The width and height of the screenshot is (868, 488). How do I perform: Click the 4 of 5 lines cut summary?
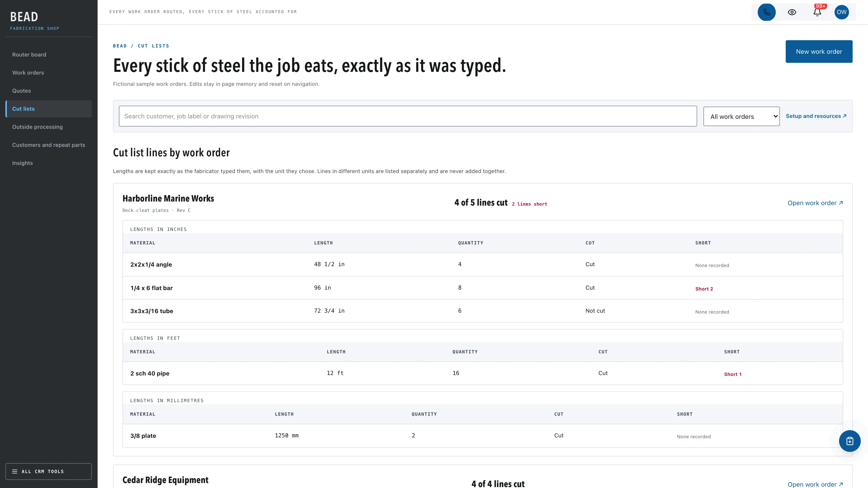click(x=481, y=202)
